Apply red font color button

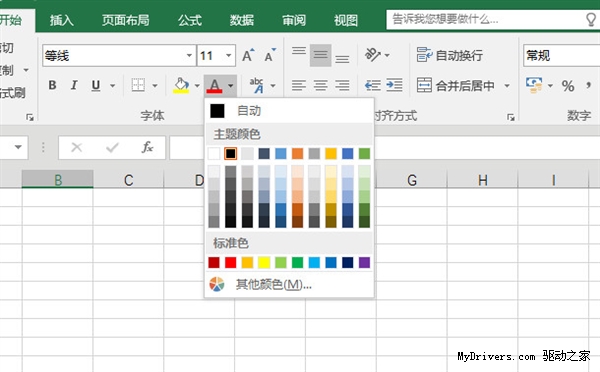(x=214, y=85)
